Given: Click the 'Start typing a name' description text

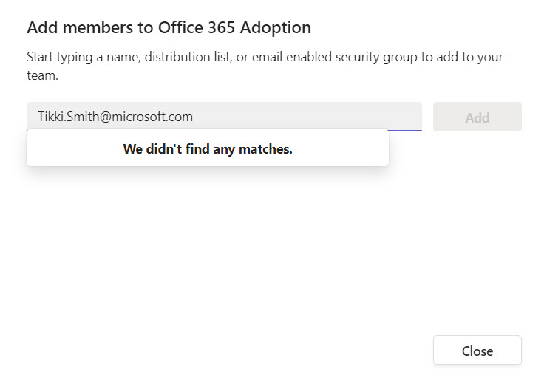Looking at the screenshot, I should point(265,66).
